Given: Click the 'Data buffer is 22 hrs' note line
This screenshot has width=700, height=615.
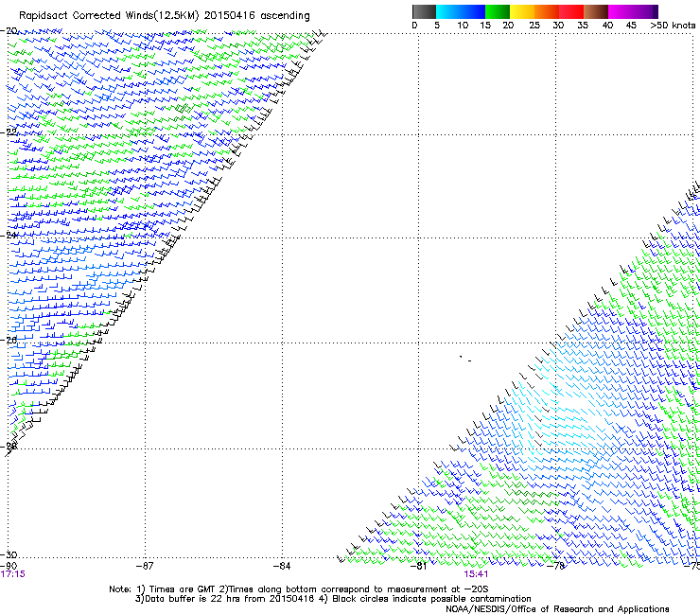Looking at the screenshot, I should tap(333, 599).
